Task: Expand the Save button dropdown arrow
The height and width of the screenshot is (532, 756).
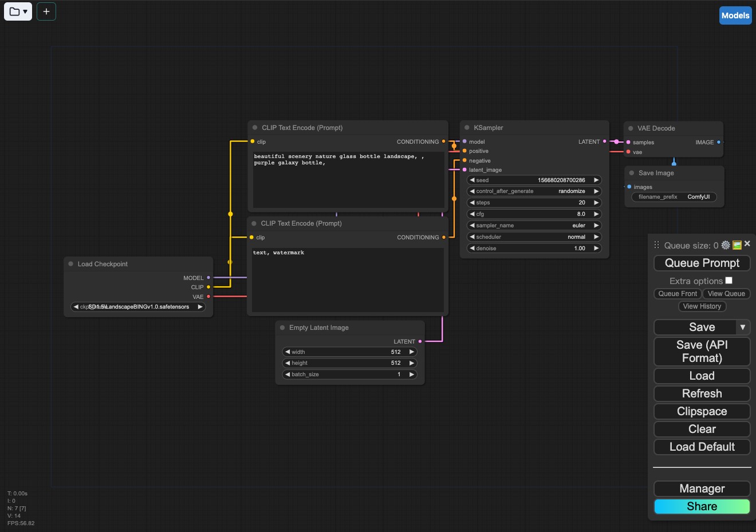Action: (x=742, y=327)
